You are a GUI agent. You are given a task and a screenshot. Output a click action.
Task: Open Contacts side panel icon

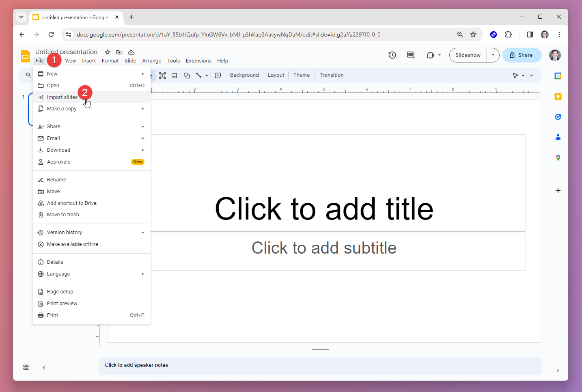click(558, 137)
